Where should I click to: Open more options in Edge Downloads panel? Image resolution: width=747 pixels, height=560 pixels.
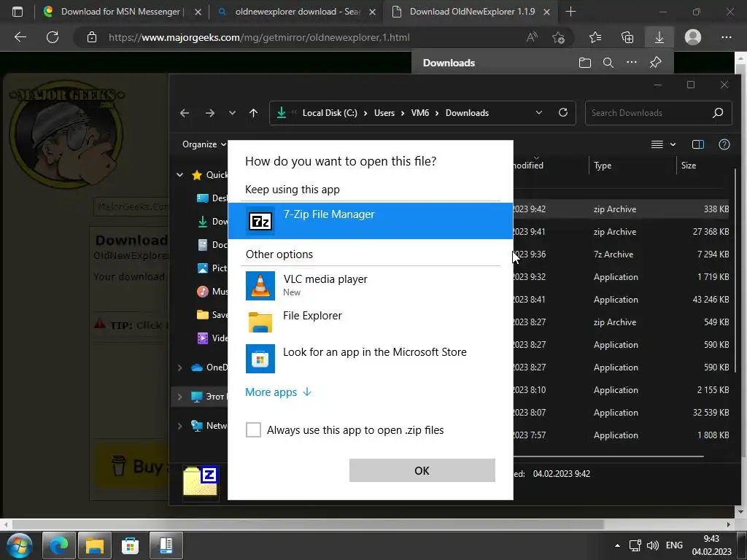click(631, 63)
